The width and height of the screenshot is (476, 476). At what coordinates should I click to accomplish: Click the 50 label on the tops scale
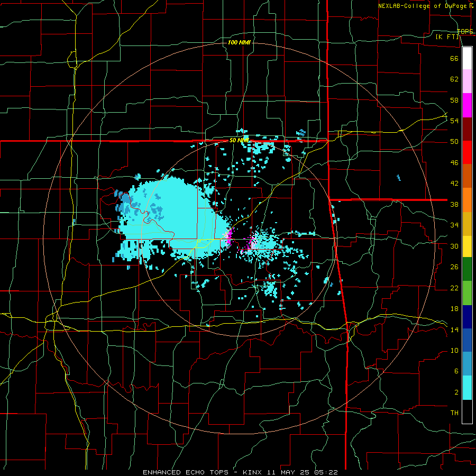click(x=454, y=142)
